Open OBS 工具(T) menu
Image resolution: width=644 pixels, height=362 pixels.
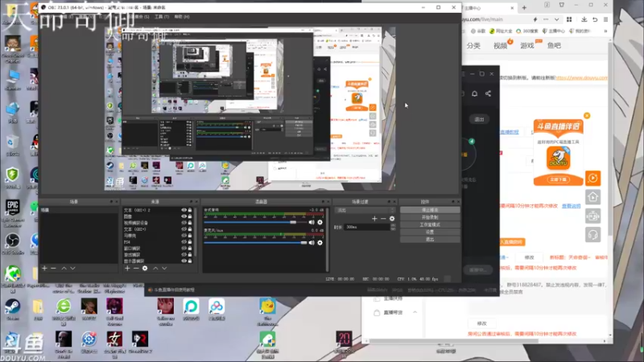tap(162, 17)
